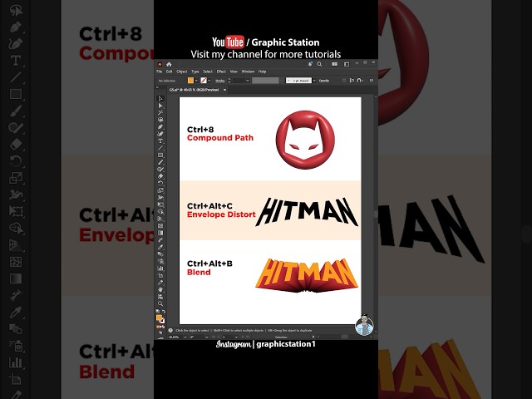This screenshot has width=532, height=399.
Task: Open the File menu
Action: (159, 71)
